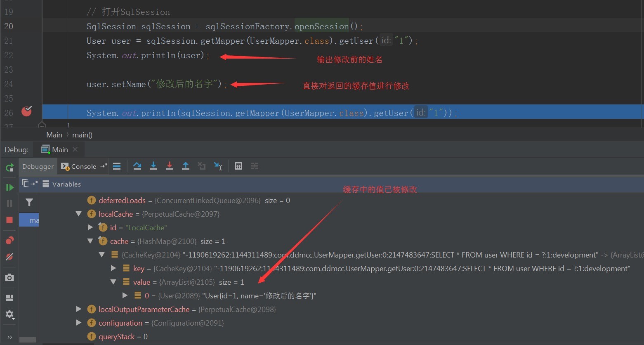Expand the id = "LocalCache" node
Screen dimensions: 644x345
pyautogui.click(x=90, y=227)
